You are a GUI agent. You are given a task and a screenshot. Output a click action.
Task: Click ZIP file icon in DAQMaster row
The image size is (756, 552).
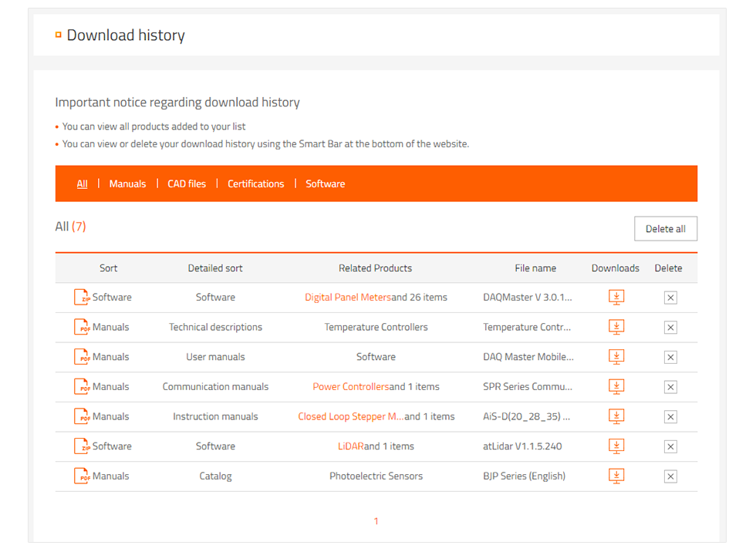(x=82, y=297)
